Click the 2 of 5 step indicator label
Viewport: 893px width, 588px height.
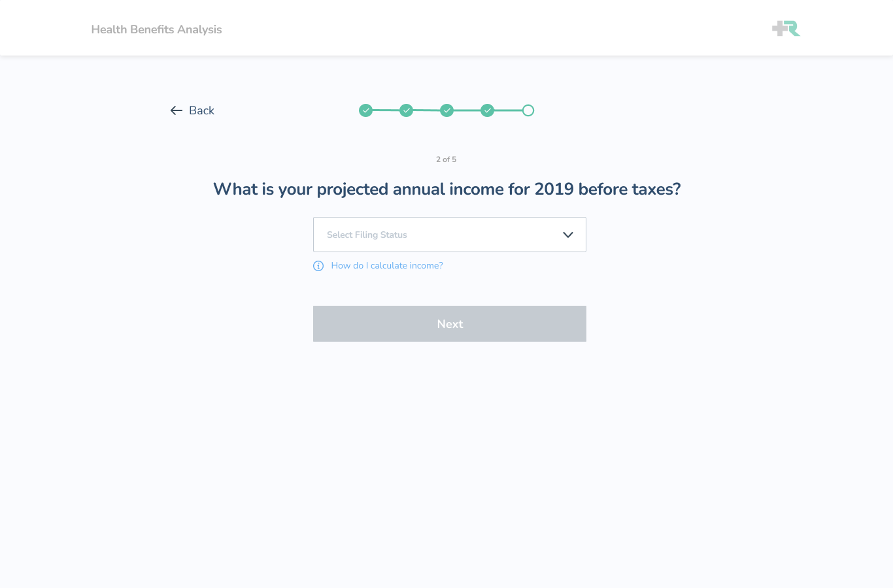tap(446, 159)
